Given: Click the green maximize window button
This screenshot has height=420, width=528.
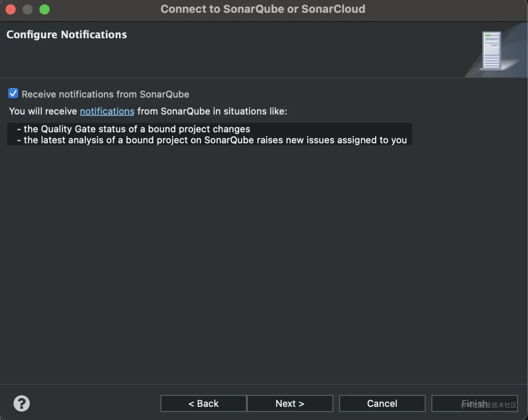Looking at the screenshot, I should 44,9.
